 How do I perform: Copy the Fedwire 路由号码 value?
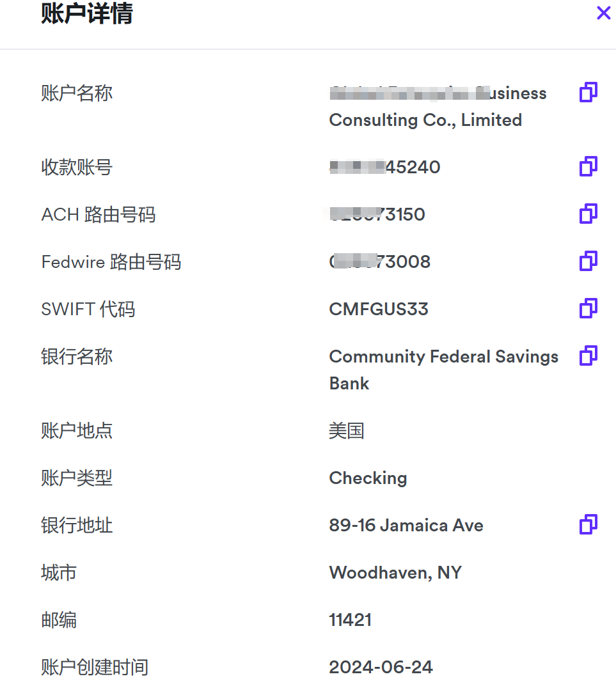click(588, 262)
